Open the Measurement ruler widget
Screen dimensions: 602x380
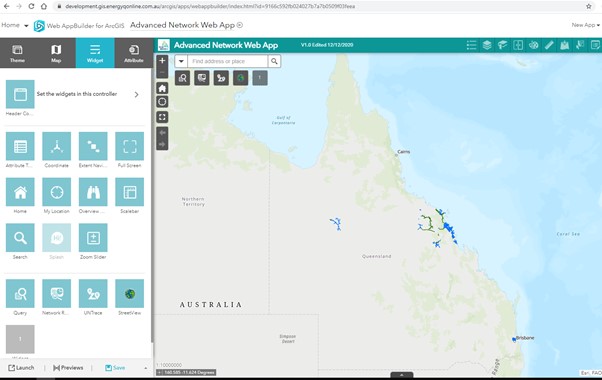pos(549,45)
